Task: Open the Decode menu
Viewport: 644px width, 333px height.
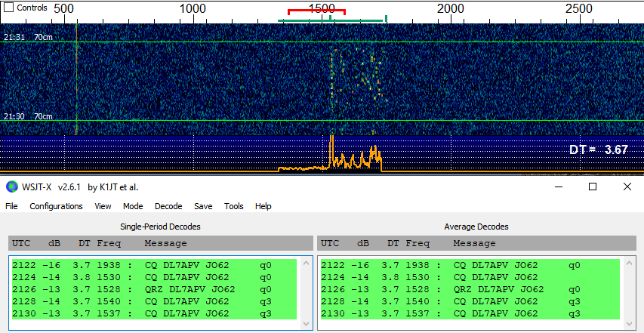Action: tap(168, 206)
